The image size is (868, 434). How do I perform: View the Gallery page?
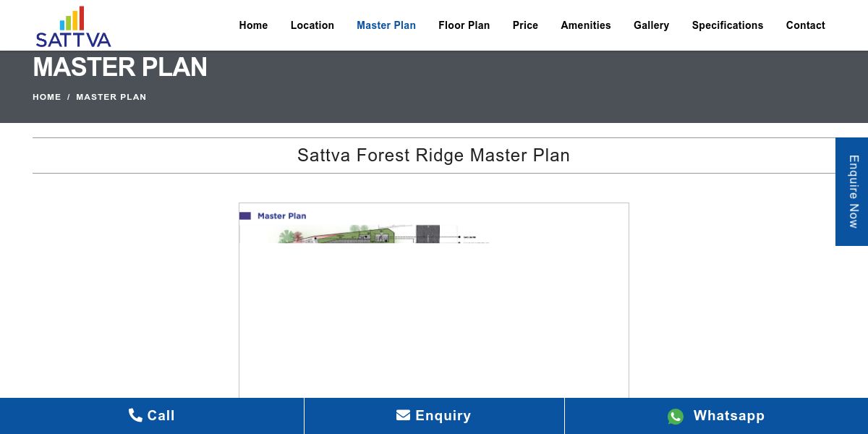(651, 25)
